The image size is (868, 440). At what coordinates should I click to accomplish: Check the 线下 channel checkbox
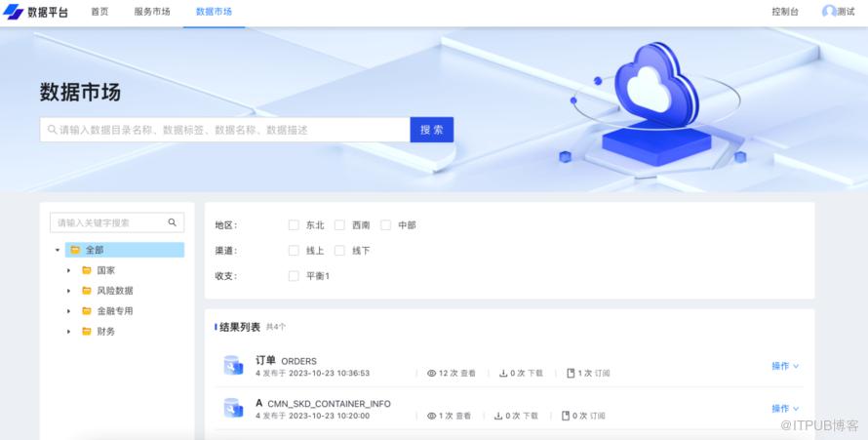tap(340, 251)
